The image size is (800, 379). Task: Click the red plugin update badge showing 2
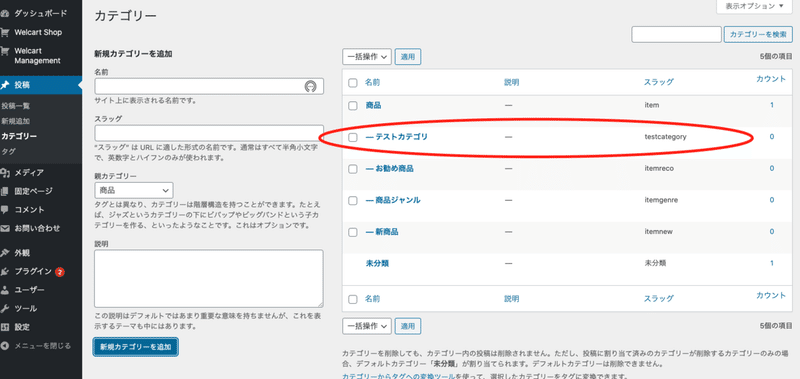[60, 272]
